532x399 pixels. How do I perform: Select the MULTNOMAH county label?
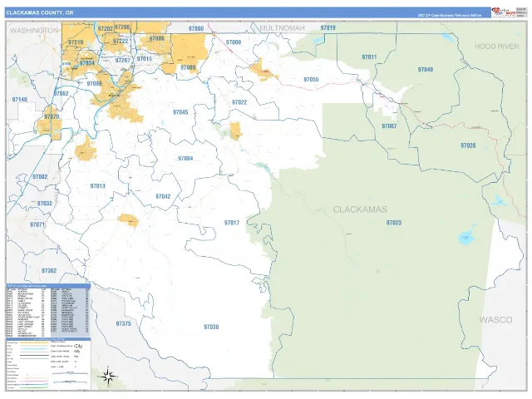(282, 27)
